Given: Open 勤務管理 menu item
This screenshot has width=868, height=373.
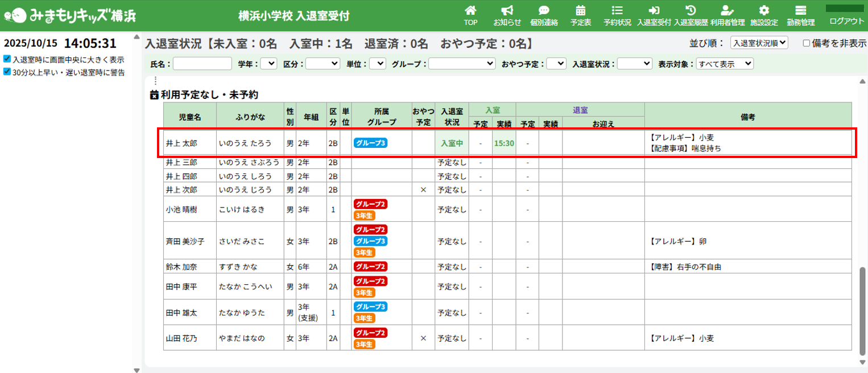Looking at the screenshot, I should [x=800, y=15].
